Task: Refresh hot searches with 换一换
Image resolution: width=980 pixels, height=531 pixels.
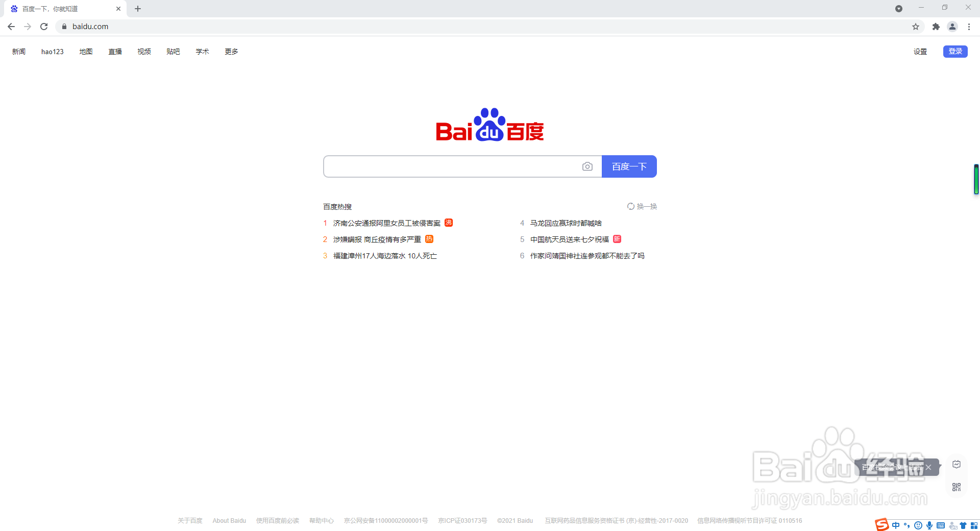Action: (642, 206)
